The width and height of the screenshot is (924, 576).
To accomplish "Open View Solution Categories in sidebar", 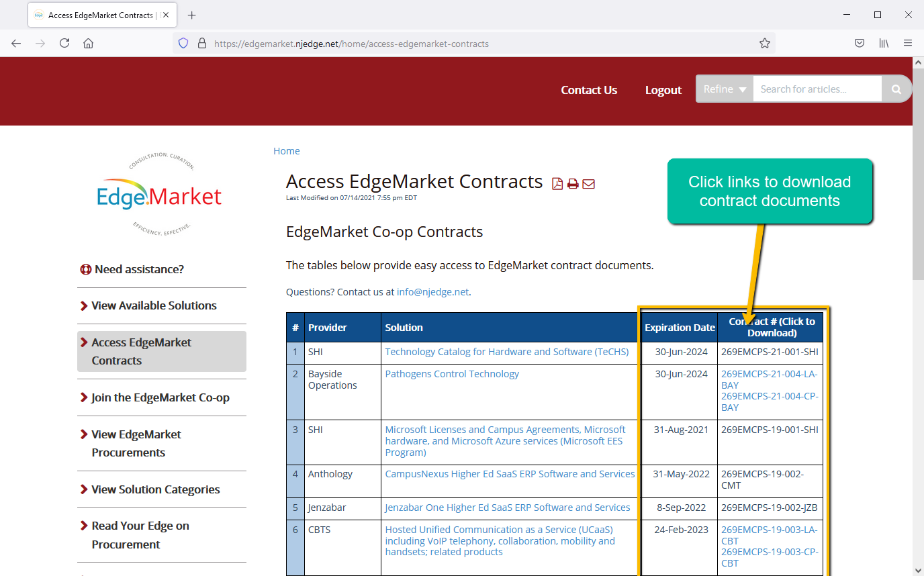I will pyautogui.click(x=156, y=489).
